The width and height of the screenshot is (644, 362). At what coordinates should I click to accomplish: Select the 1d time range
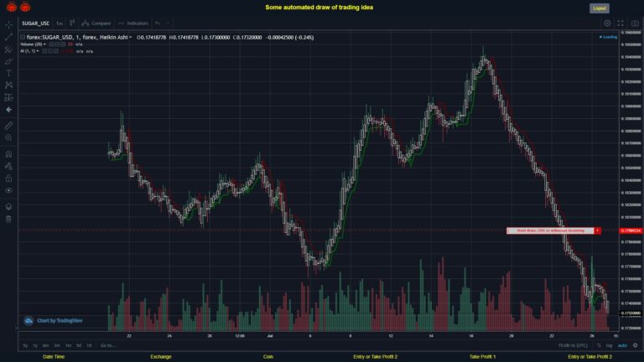point(89,345)
